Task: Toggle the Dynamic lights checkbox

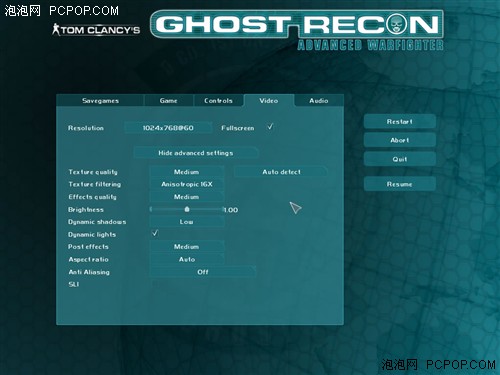Action: coord(155,233)
